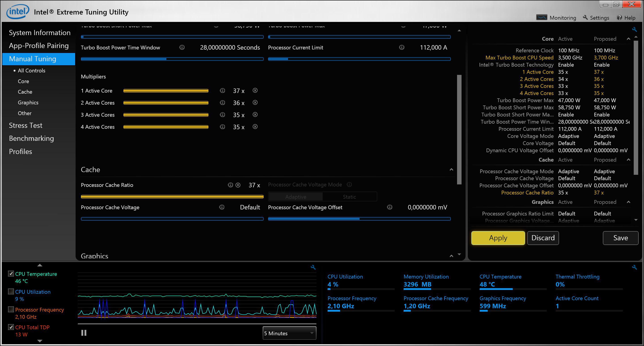The image size is (644, 346).
Task: Reset the 2 Active Cores multiplier
Action: click(x=255, y=102)
